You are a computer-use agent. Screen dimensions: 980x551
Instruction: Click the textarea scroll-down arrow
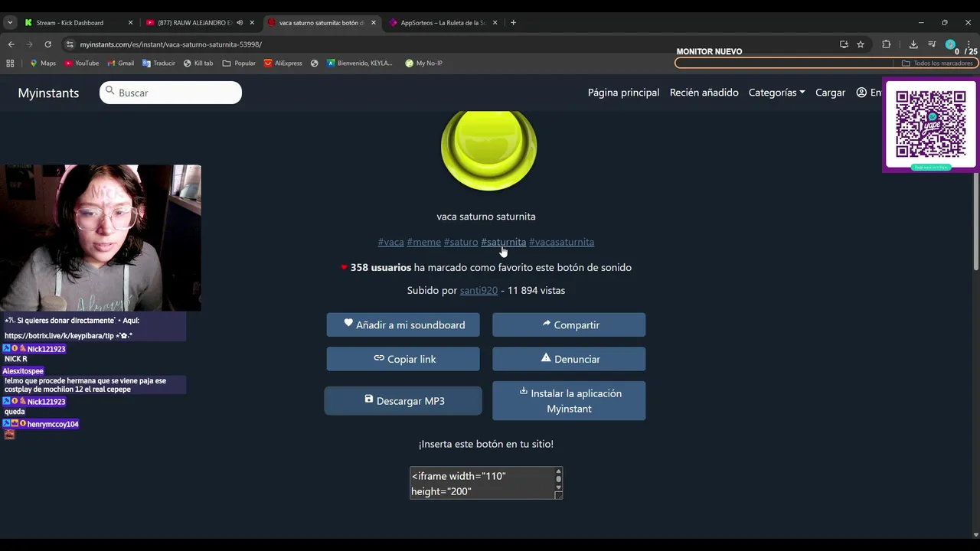coord(558,487)
